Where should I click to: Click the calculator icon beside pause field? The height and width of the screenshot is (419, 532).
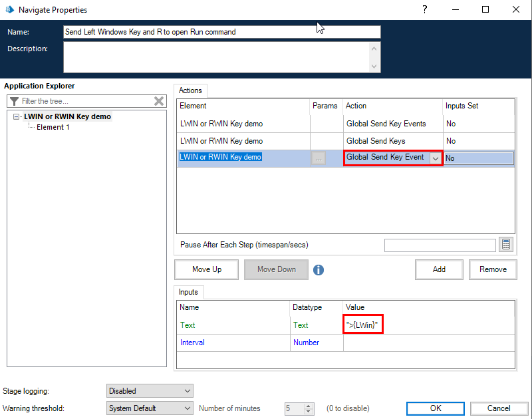507,245
